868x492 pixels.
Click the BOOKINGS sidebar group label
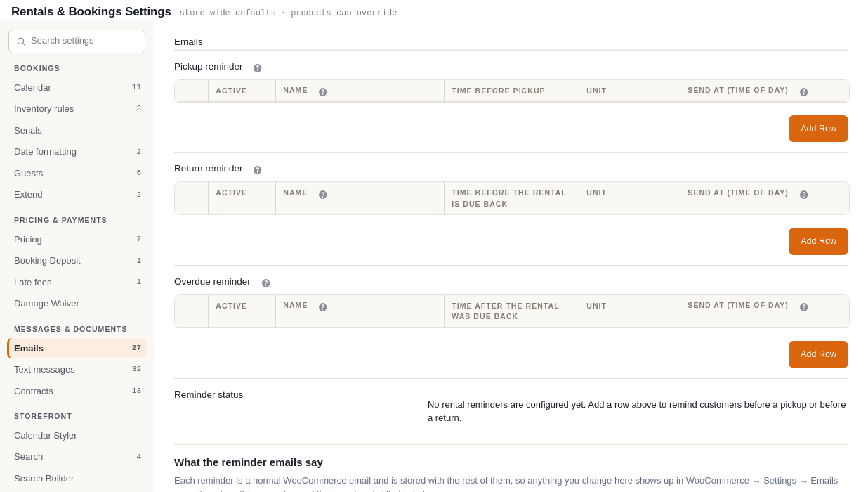point(37,68)
